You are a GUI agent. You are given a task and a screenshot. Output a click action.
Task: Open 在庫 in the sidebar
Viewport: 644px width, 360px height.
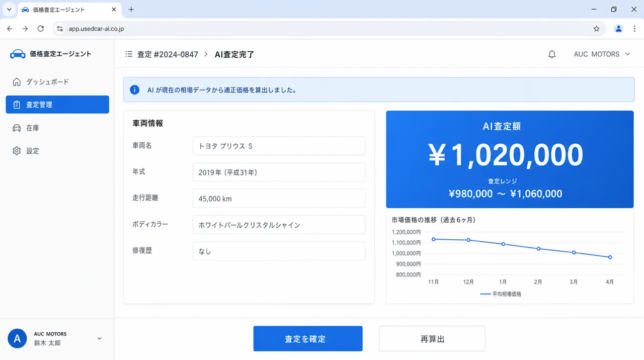[57, 128]
